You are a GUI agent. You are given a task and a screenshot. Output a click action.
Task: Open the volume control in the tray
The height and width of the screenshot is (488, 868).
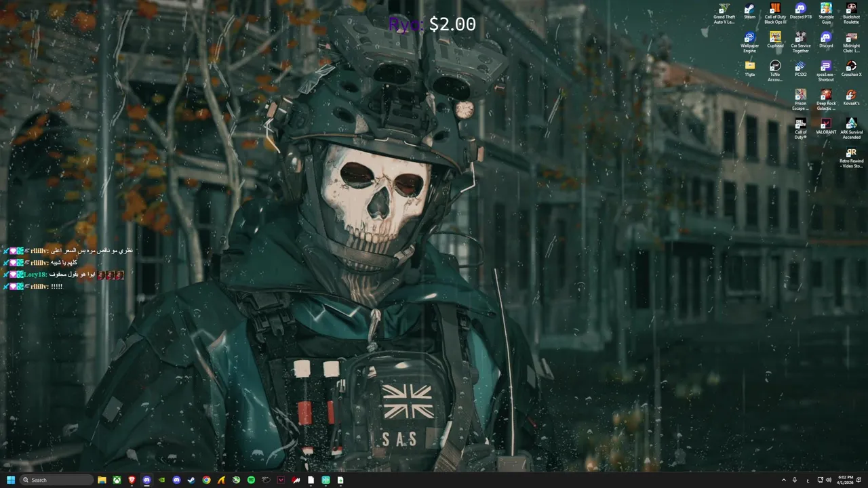[x=828, y=480]
